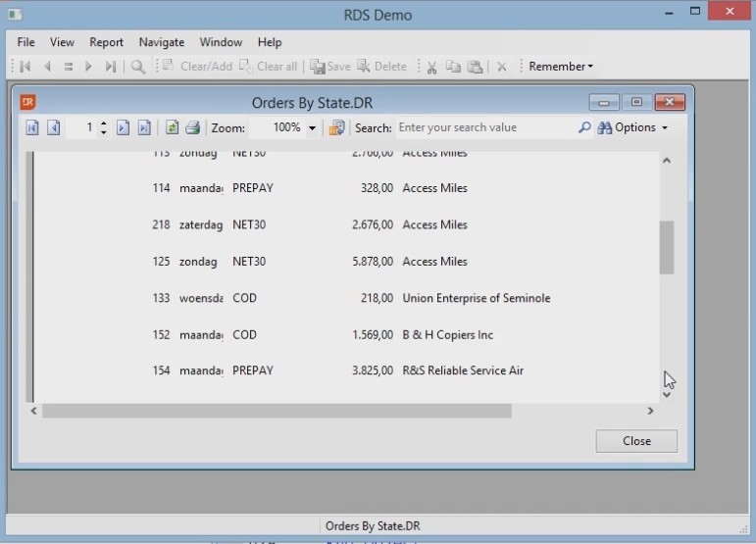Open the Window menu
The height and width of the screenshot is (544, 756).
(221, 42)
